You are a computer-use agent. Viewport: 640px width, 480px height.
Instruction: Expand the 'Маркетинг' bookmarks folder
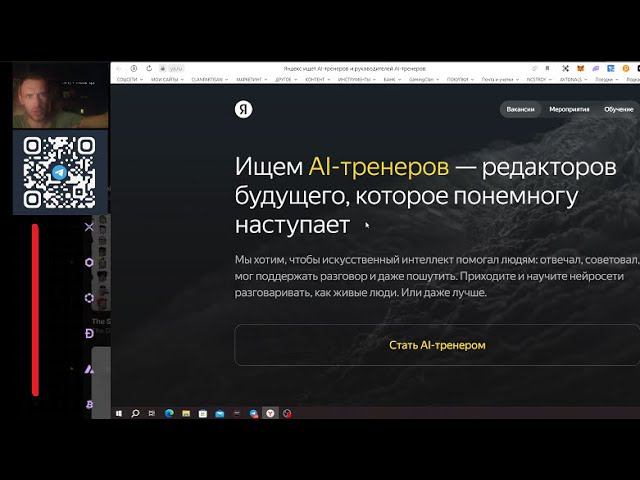point(251,80)
